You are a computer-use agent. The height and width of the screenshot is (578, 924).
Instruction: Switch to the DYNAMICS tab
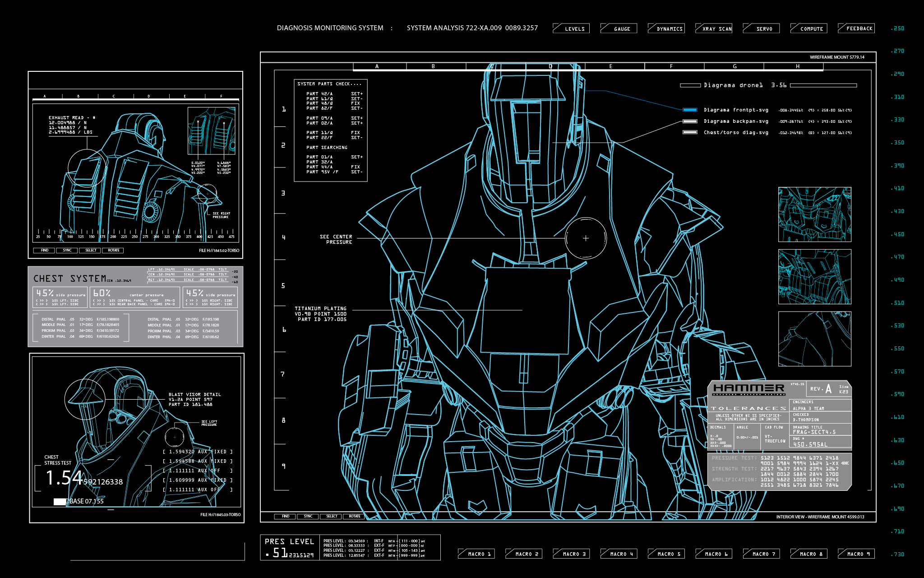[x=666, y=28]
